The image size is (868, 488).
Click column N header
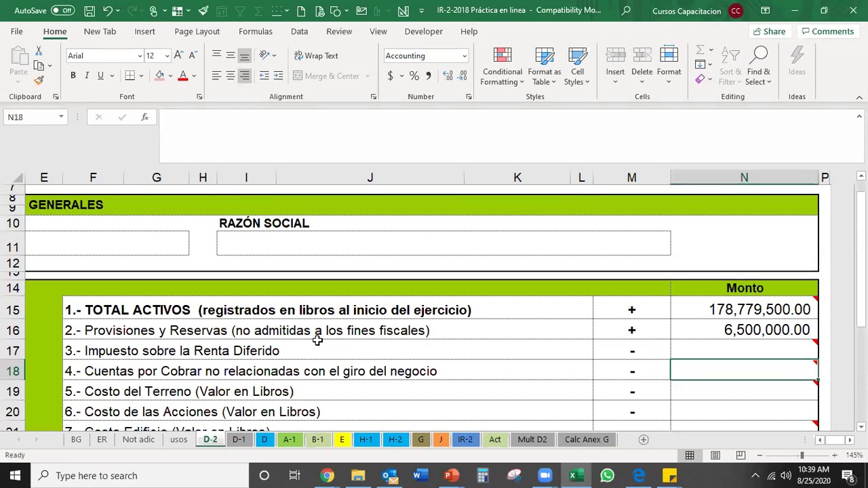click(x=744, y=178)
